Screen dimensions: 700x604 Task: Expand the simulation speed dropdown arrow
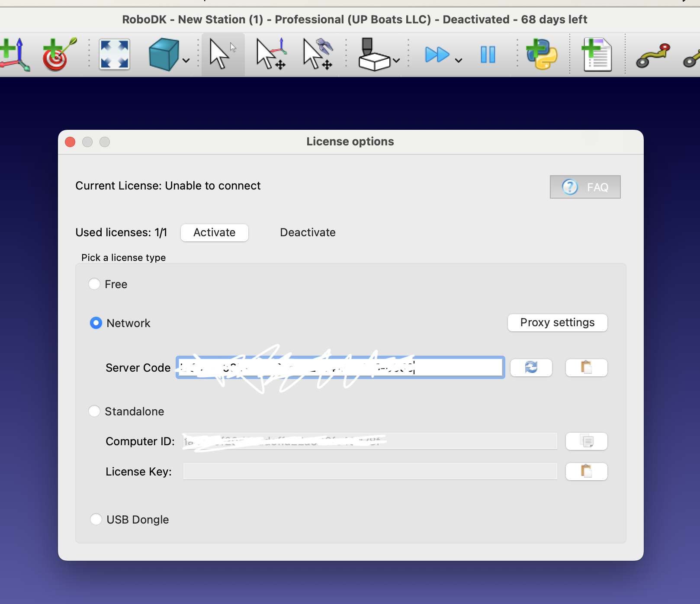pos(459,61)
